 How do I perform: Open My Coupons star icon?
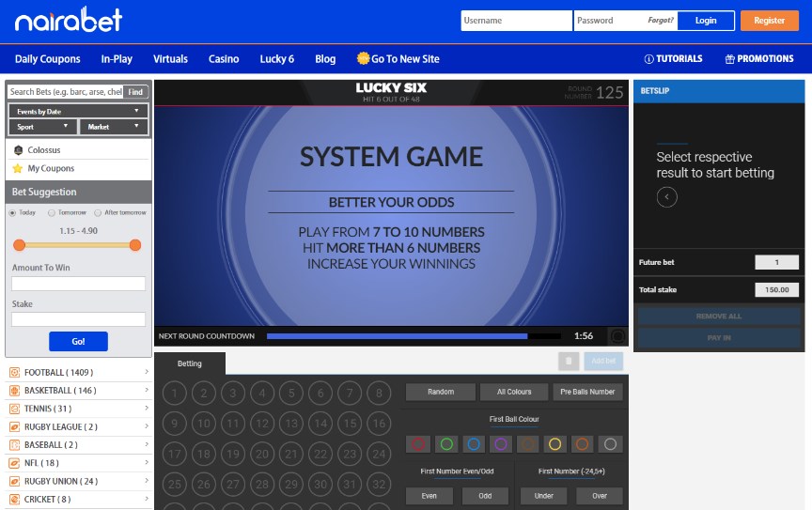click(x=18, y=168)
